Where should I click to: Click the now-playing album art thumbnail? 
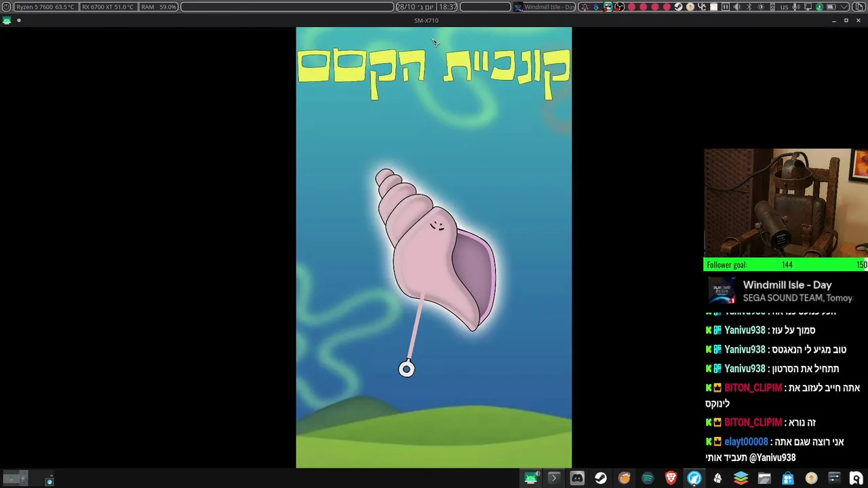(x=722, y=291)
